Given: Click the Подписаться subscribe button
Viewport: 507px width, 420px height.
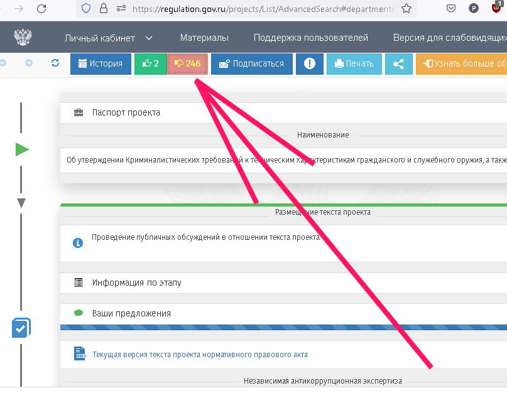Looking at the screenshot, I should pyautogui.click(x=251, y=63).
